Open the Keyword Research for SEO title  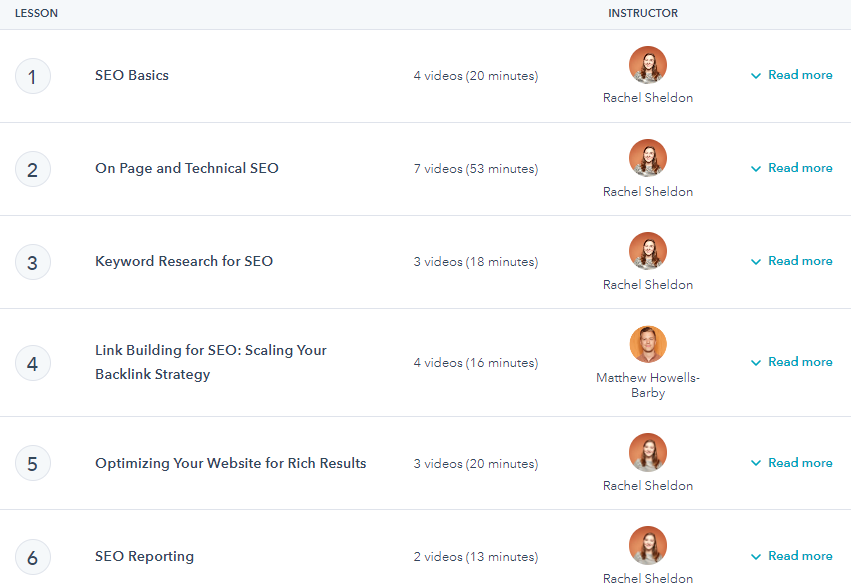pyautogui.click(x=184, y=261)
